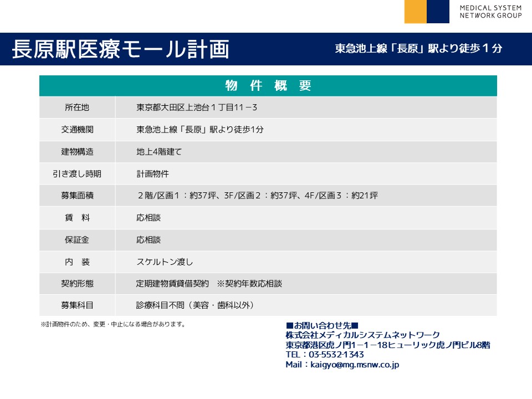Click the 物件概要 table header

coord(268,86)
